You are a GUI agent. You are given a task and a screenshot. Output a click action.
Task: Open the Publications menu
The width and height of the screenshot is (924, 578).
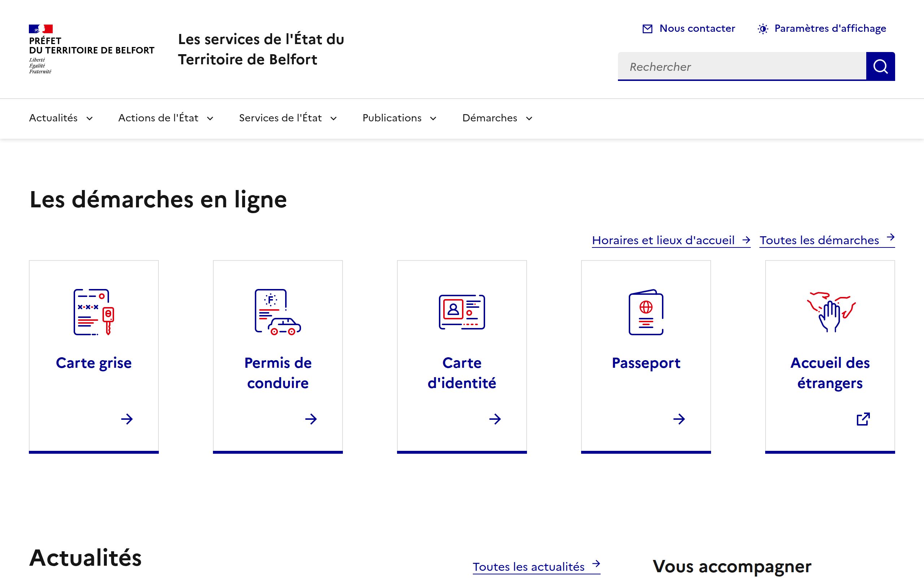(x=400, y=118)
